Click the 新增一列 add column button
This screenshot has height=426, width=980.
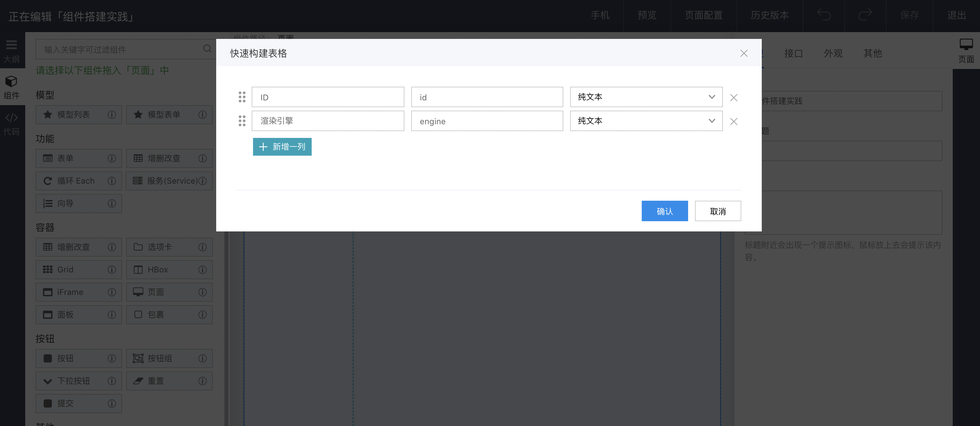coord(282,146)
